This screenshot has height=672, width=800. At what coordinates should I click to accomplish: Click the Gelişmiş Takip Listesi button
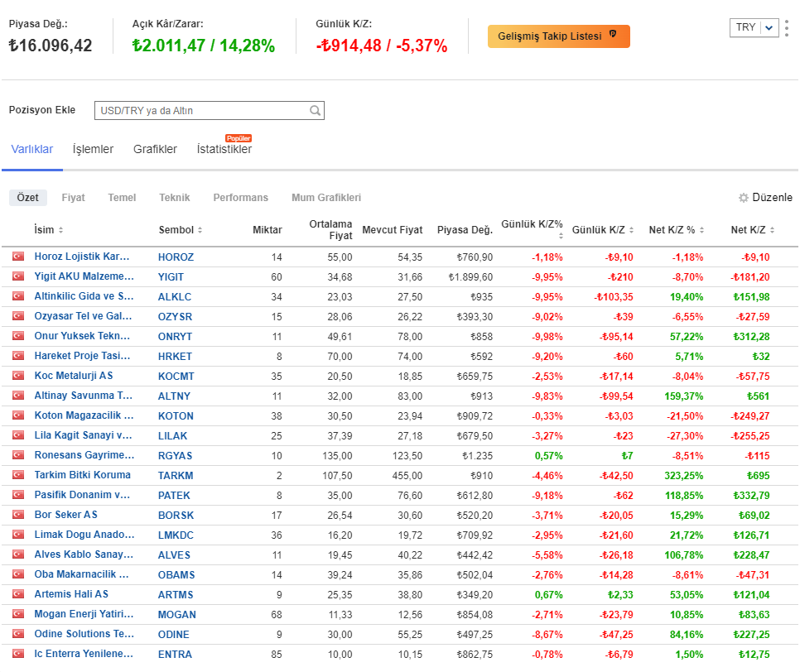click(x=559, y=36)
